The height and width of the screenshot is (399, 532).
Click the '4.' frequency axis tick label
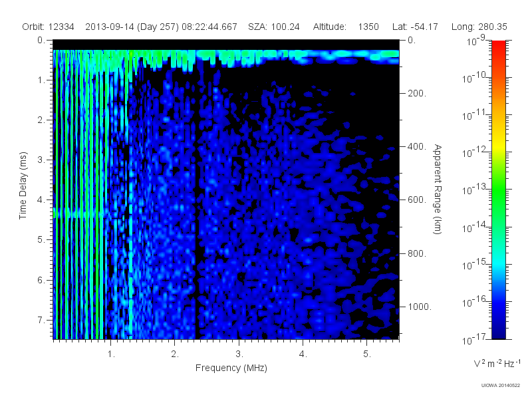coord(303,354)
